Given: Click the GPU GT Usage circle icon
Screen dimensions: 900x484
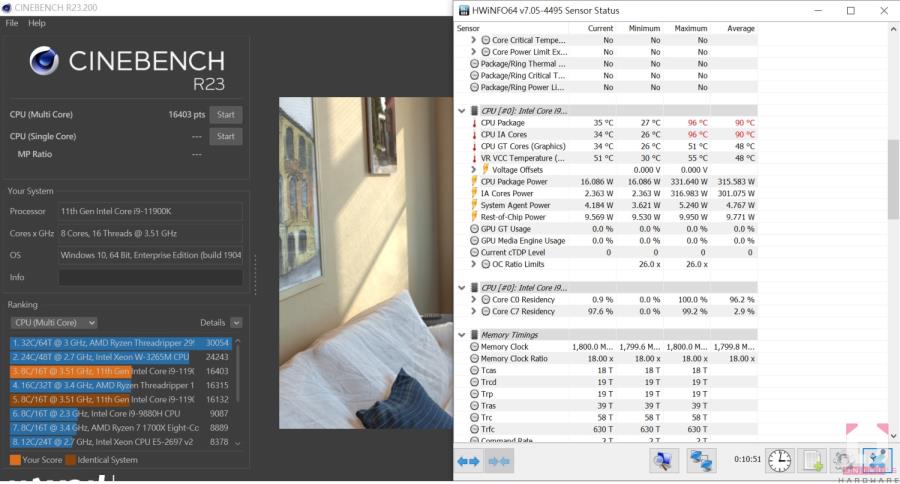Looking at the screenshot, I should coord(474,229).
